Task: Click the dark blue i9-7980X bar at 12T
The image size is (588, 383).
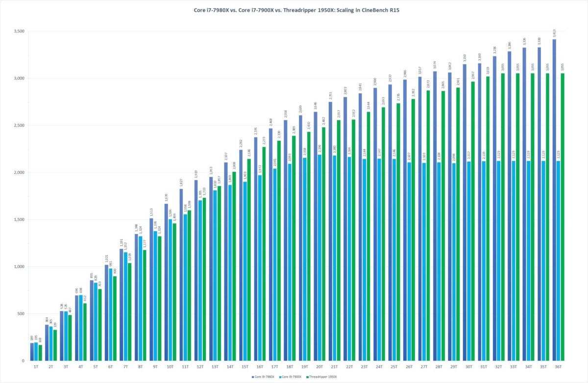Action: pyautogui.click(x=196, y=270)
